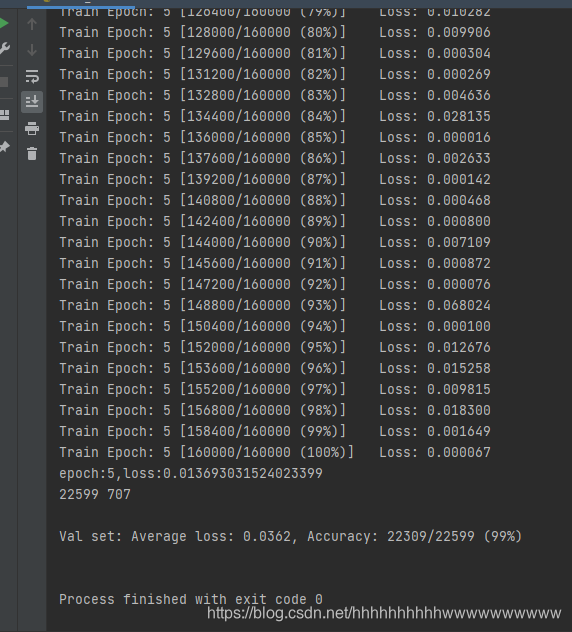Click the Accuracy: 22309/22599 (99%) text

click(414, 536)
